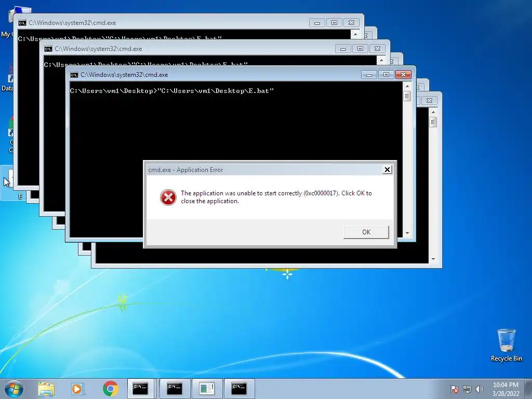Maximize the frontmost cmd.exe window
532x399 pixels.
[x=386, y=75]
